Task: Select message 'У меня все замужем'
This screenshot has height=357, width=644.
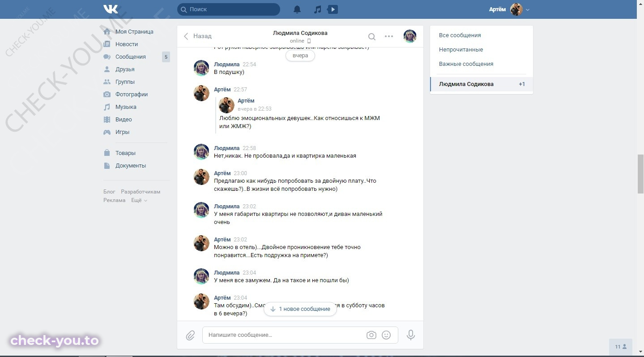Action: 281,280
